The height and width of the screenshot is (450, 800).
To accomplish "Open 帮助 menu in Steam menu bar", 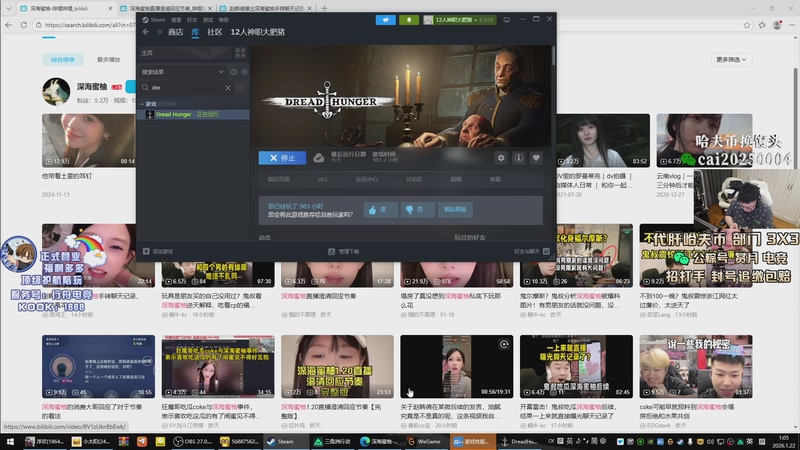I will pyautogui.click(x=224, y=20).
